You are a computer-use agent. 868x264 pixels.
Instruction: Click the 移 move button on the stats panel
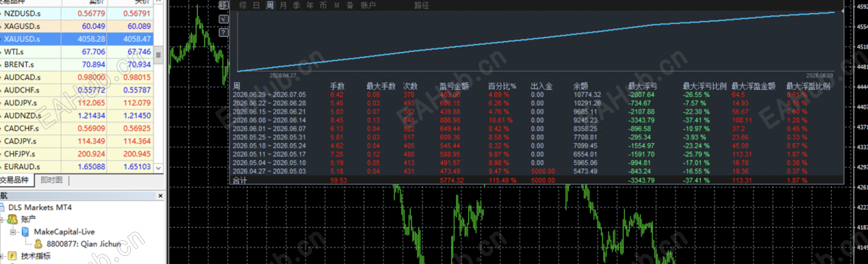click(x=224, y=6)
